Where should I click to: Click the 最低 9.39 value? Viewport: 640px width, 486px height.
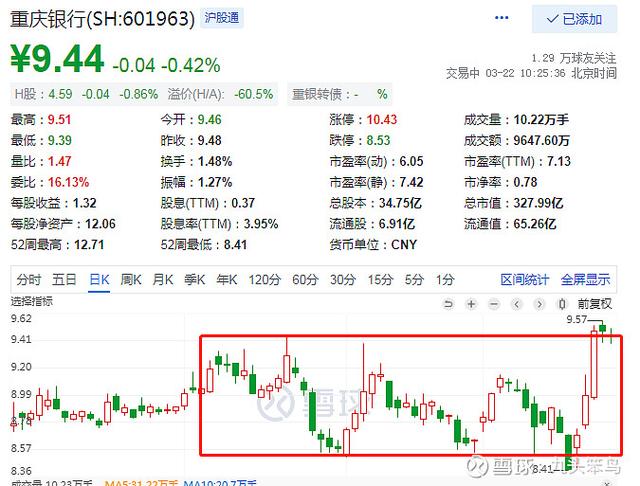pyautogui.click(x=60, y=140)
